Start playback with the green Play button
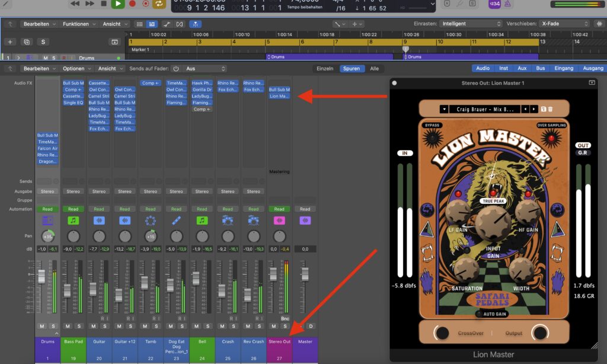The width and height of the screenshot is (607, 364). pos(118,4)
